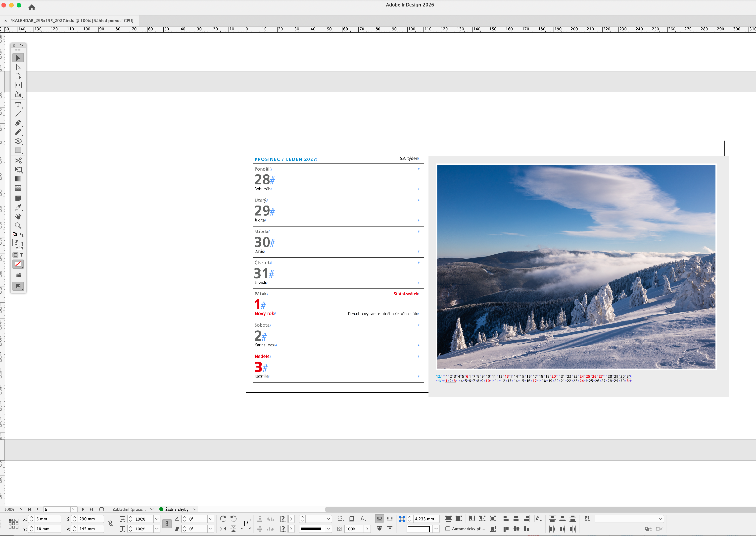This screenshot has width=756, height=536.
Task: Open page number dropdown showing 6
Action: point(74,509)
